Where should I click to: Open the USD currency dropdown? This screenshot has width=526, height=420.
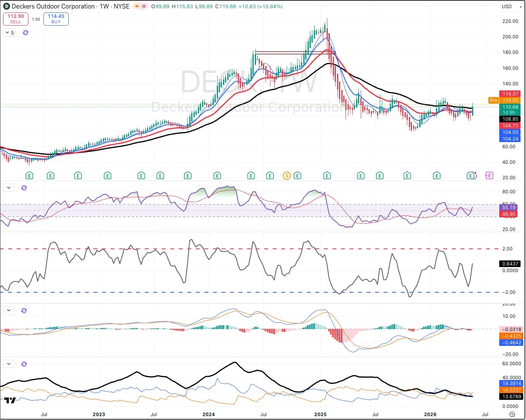coord(512,7)
